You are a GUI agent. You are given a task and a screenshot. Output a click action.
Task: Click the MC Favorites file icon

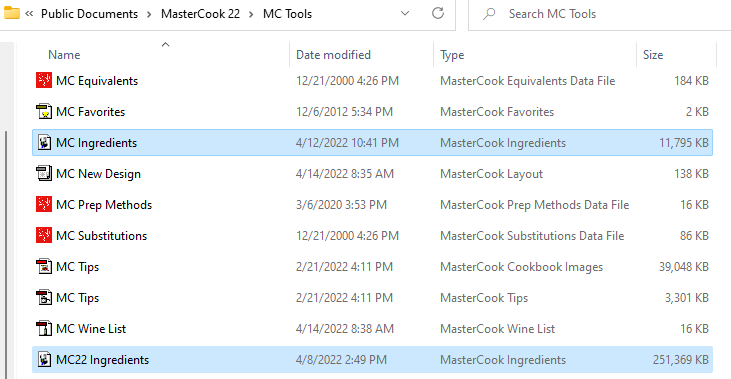point(44,111)
